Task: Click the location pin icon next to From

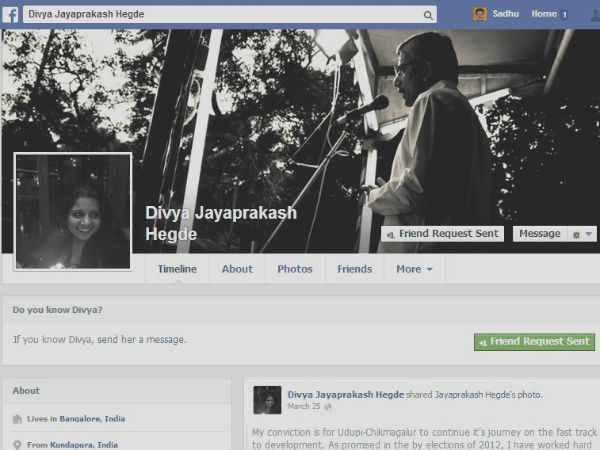Action: (x=17, y=444)
